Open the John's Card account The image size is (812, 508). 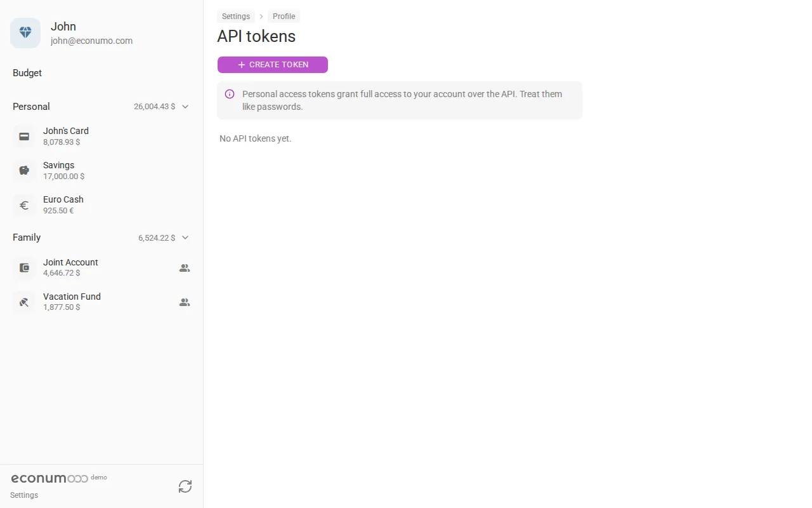pyautogui.click(x=101, y=136)
